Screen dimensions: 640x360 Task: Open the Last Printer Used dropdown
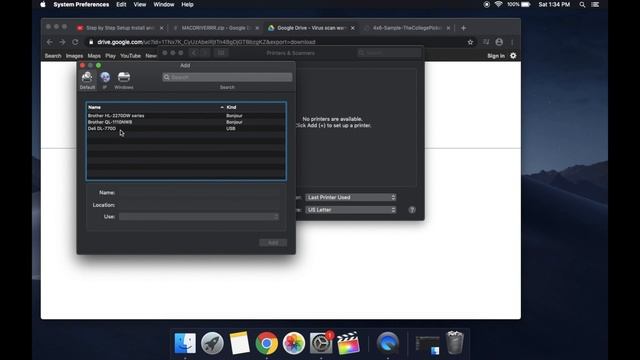pyautogui.click(x=351, y=198)
